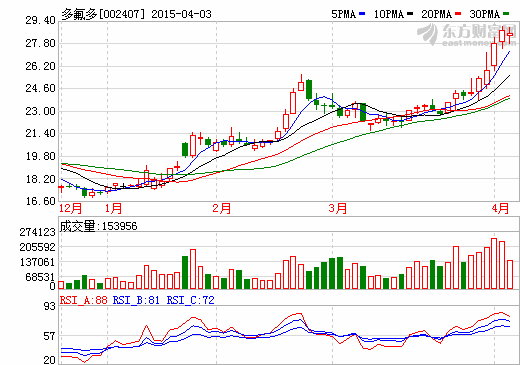The width and height of the screenshot is (520, 365).
Task: Click the RSI_A:88 indicator label
Action: click(x=84, y=300)
